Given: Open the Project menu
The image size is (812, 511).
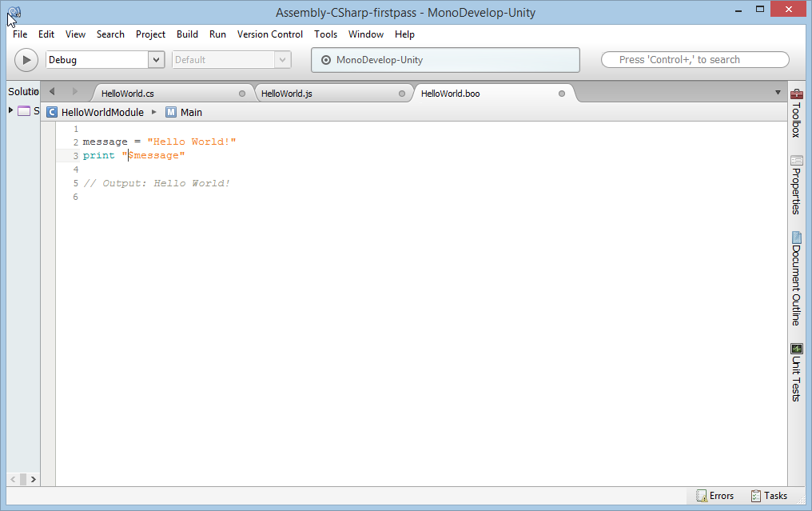Looking at the screenshot, I should pyautogui.click(x=150, y=34).
